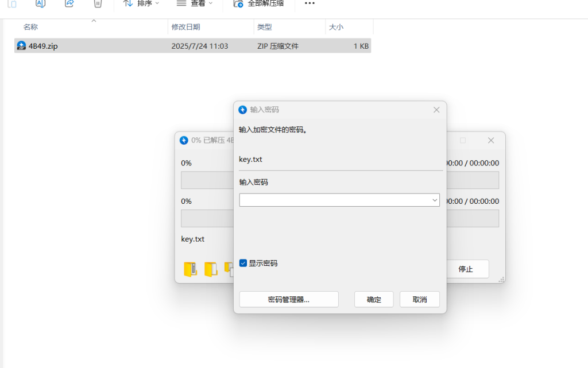Image resolution: width=588 pixels, height=368 pixels.
Task: Uncheck the 显示密码 checkbox
Action: point(243,264)
